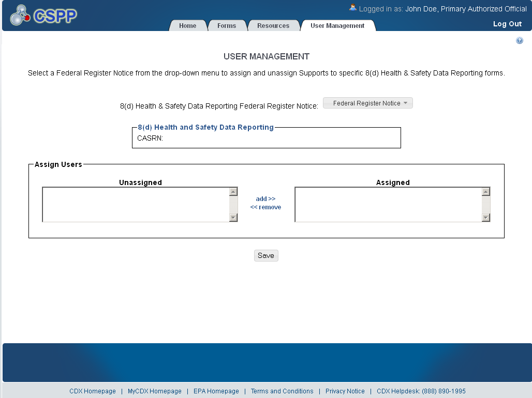The height and width of the screenshot is (398, 532).
Task: Visit the EPA Homepage link
Action: pos(216,391)
